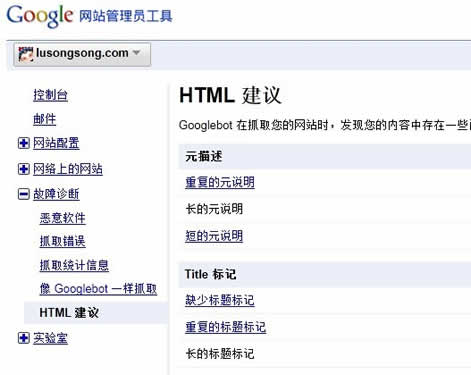Image resolution: width=471 pixels, height=375 pixels.
Task: Click the 长的元说明 row text
Action: [214, 209]
